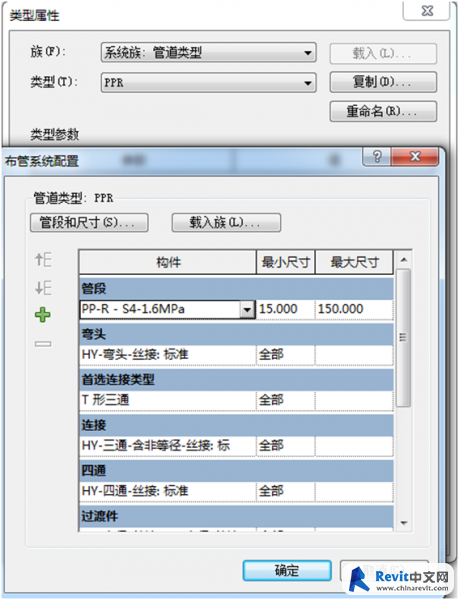459x600 pixels.
Task: Click the 最小尺寸 column header
Action: pos(286,262)
